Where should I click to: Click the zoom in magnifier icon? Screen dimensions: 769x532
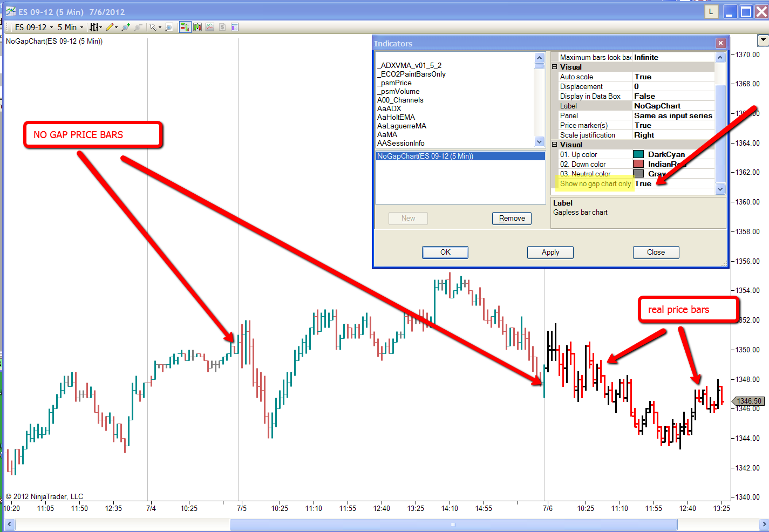coord(126,27)
